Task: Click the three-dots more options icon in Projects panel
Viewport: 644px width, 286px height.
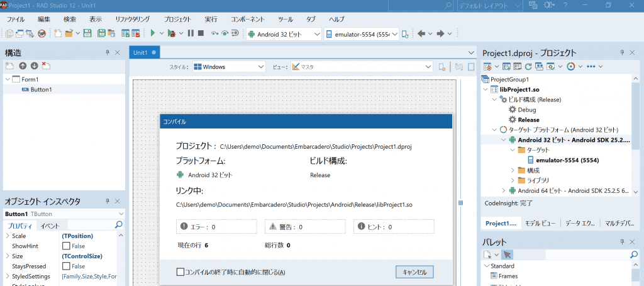Action: click(591, 66)
